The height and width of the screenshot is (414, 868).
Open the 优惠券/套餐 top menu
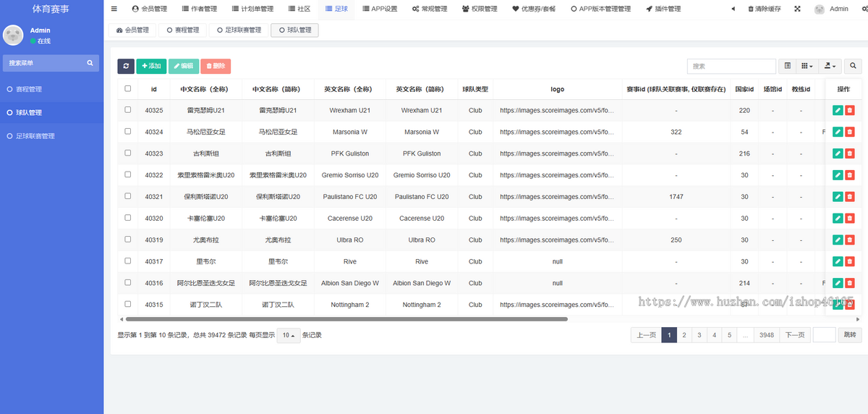tap(534, 9)
